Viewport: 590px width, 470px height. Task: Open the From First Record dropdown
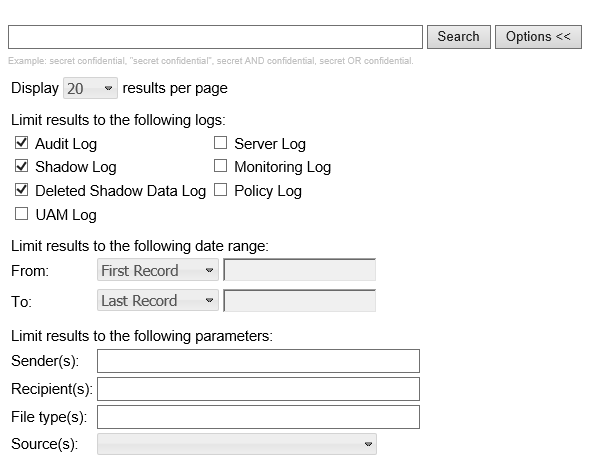(x=158, y=270)
